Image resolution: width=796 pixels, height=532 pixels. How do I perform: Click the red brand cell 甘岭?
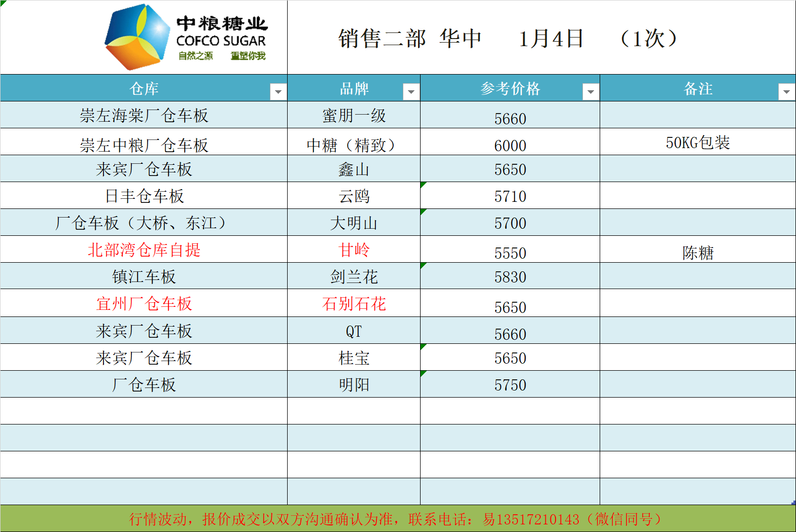354,250
